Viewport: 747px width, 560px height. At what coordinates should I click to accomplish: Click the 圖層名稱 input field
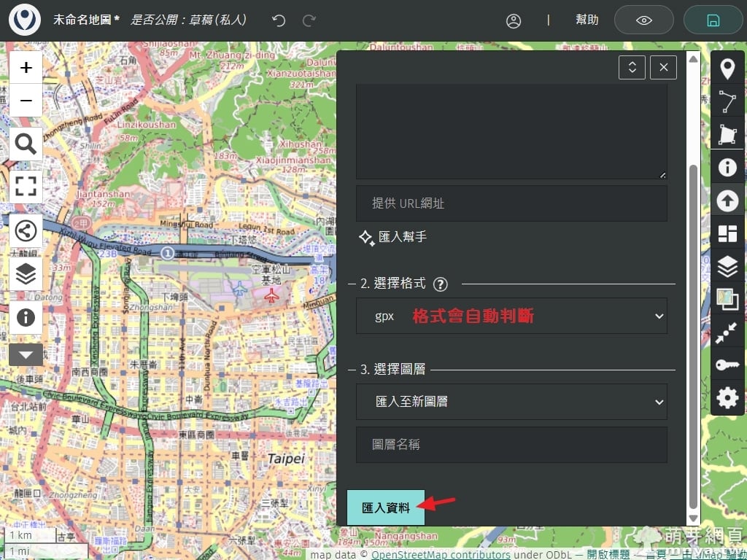click(511, 445)
